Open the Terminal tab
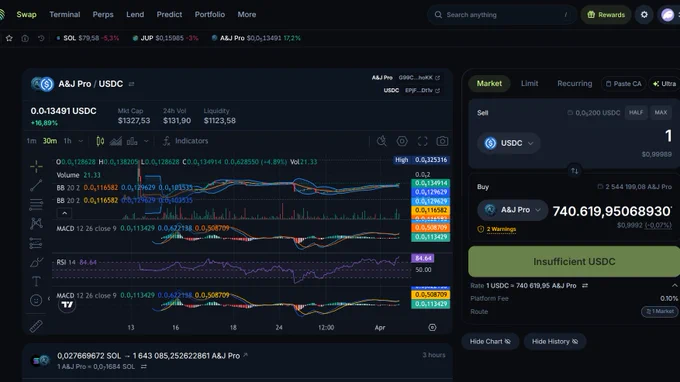 pos(65,15)
